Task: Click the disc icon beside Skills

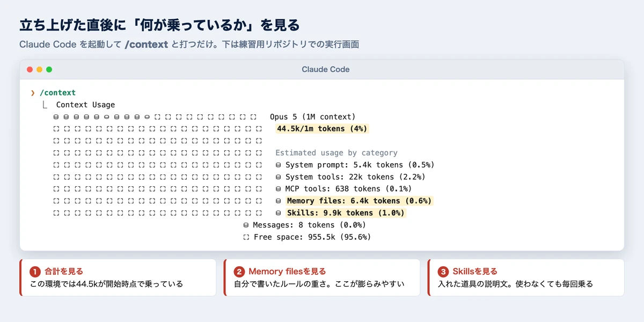Action: 279,213
